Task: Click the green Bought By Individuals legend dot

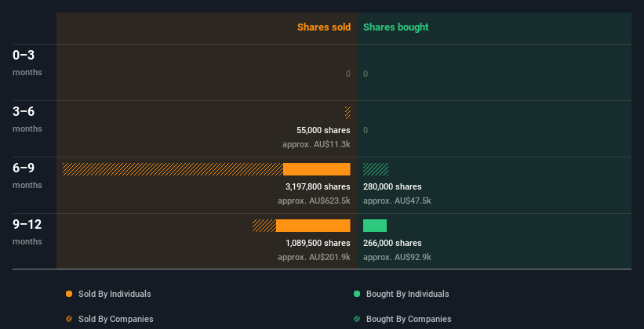Action: [x=357, y=294]
